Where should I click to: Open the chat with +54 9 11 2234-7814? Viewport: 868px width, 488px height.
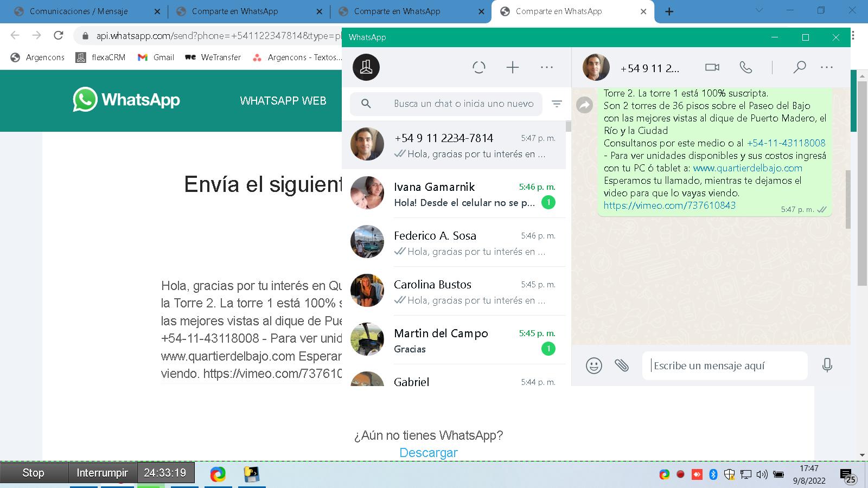pyautogui.click(x=454, y=145)
